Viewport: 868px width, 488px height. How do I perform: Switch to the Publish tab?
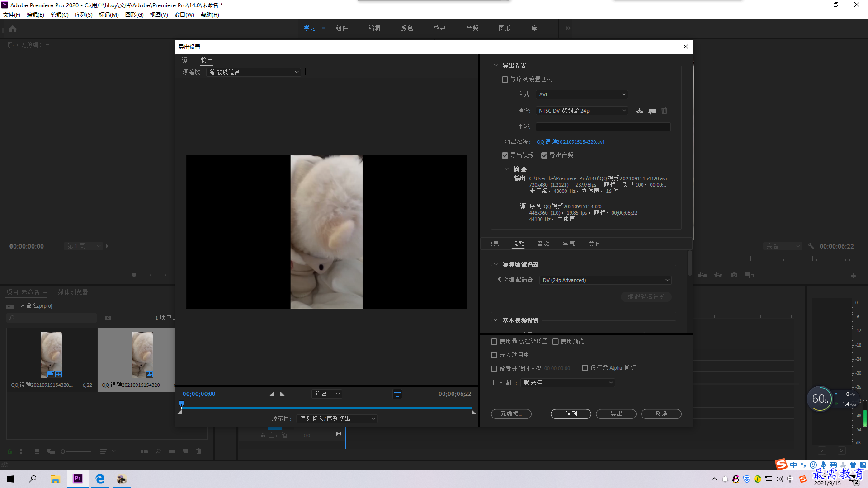(594, 244)
